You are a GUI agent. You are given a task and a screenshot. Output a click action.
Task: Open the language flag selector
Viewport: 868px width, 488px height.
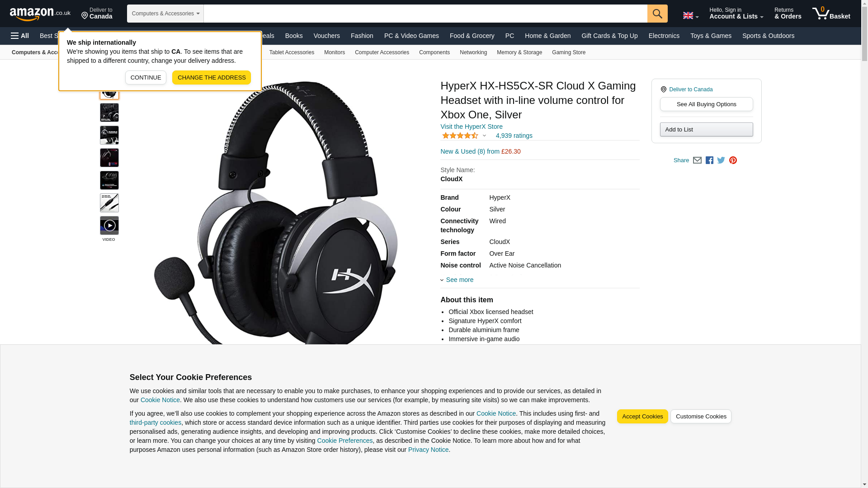tap(690, 16)
